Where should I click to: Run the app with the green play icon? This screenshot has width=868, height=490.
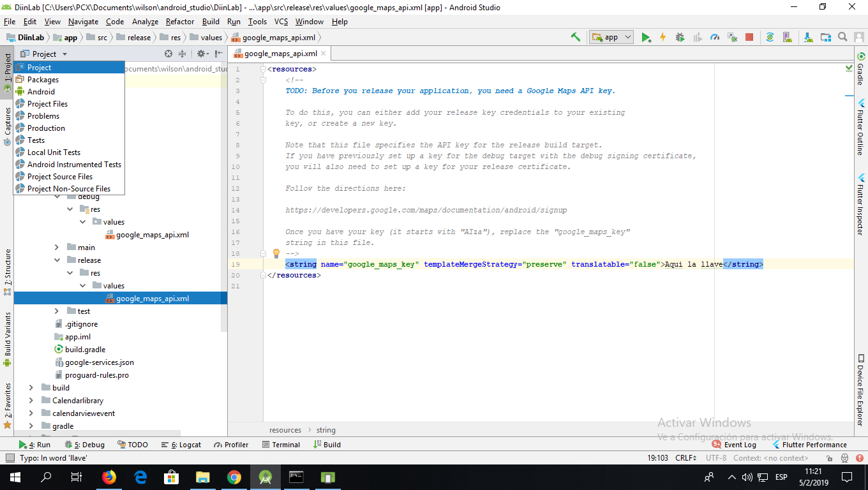tap(646, 37)
